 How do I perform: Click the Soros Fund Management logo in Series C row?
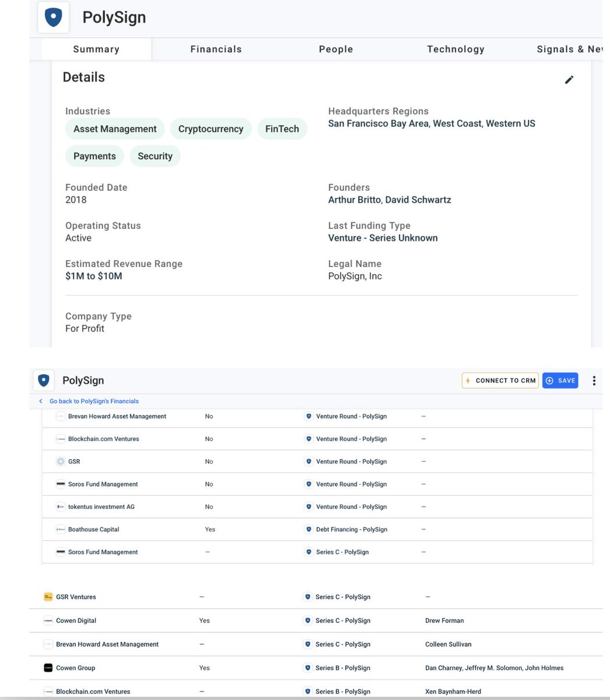click(x=61, y=552)
